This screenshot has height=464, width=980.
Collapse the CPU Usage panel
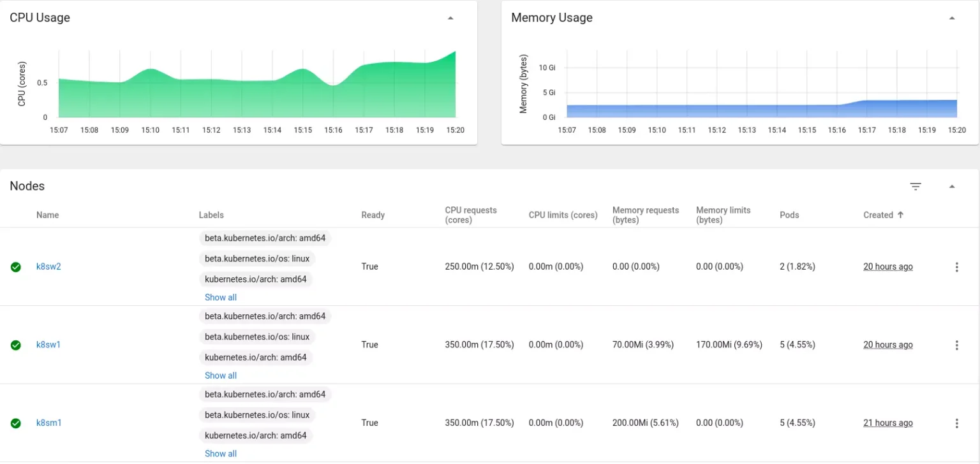450,18
